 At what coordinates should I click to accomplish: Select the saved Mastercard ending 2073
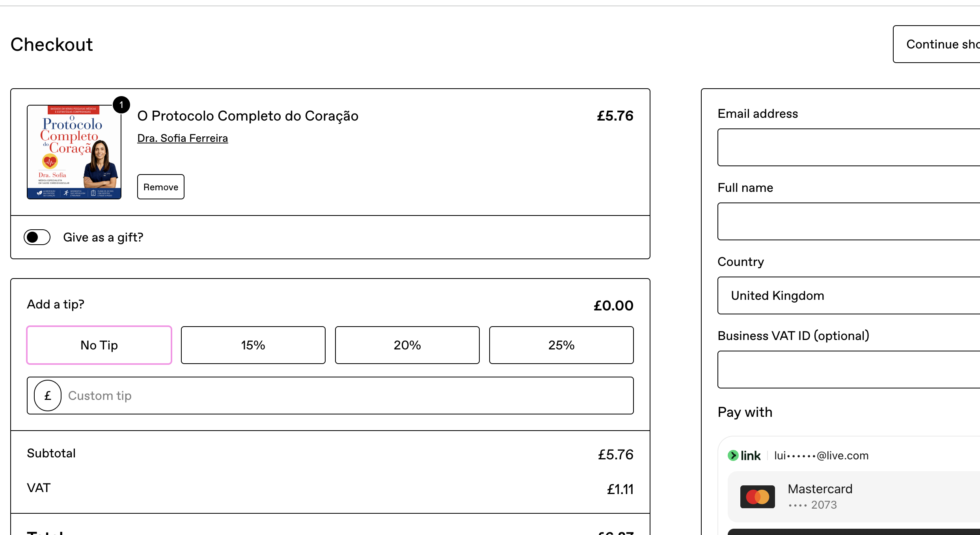(854, 497)
